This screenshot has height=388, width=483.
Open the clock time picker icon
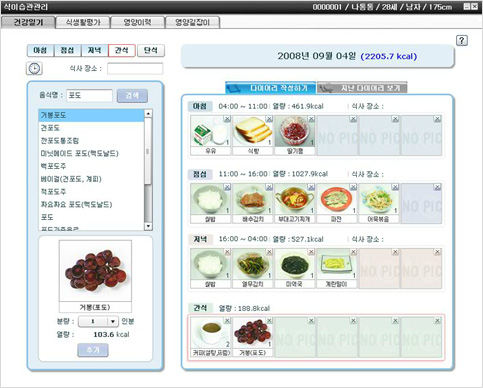[34, 68]
